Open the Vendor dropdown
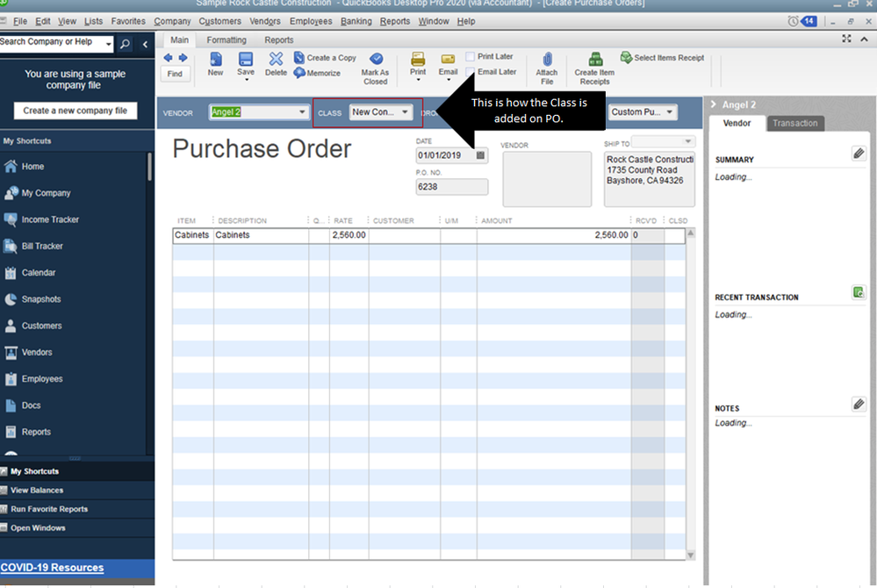Image resolution: width=877 pixels, height=588 pixels. pos(301,111)
